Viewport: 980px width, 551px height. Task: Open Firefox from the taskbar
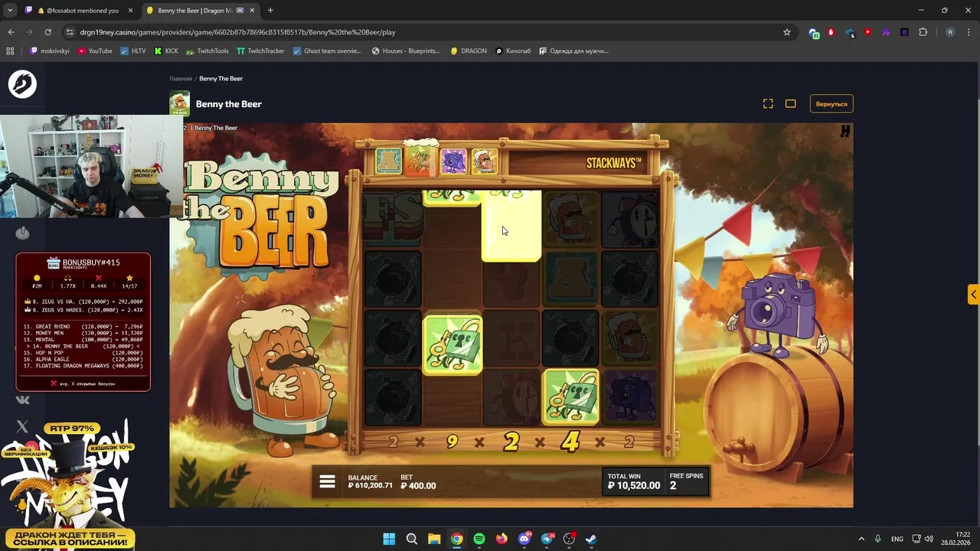pyautogui.click(x=501, y=539)
